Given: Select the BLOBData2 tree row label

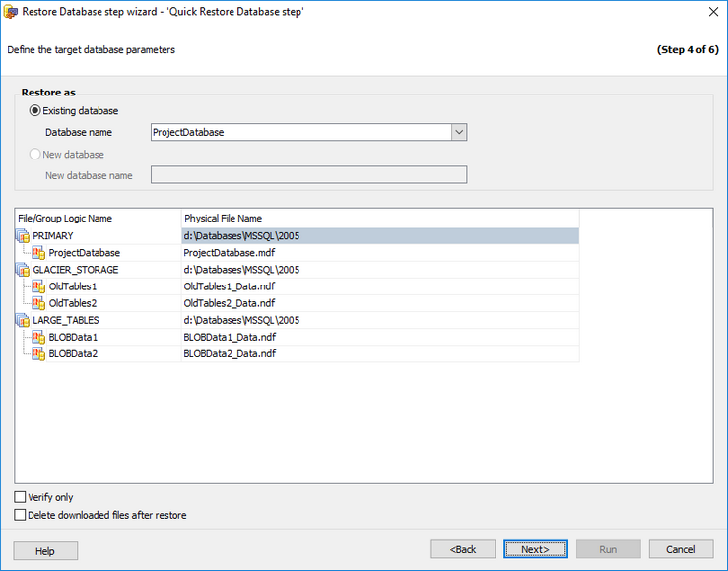Looking at the screenshot, I should tap(73, 353).
